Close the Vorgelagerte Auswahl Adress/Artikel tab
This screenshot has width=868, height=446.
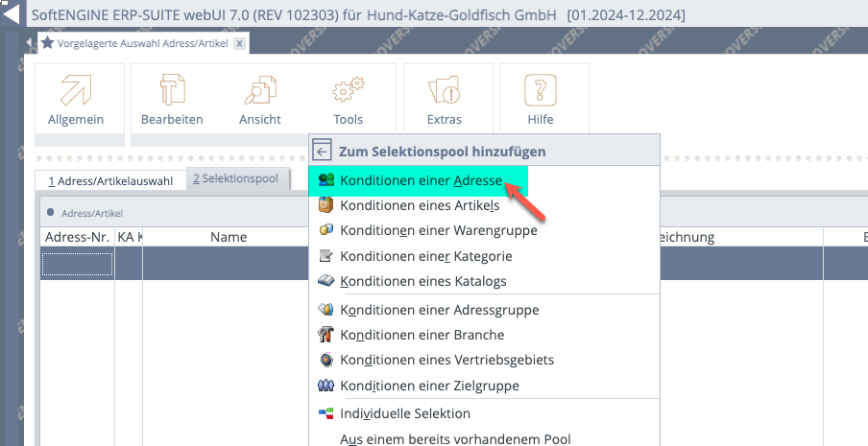click(239, 43)
